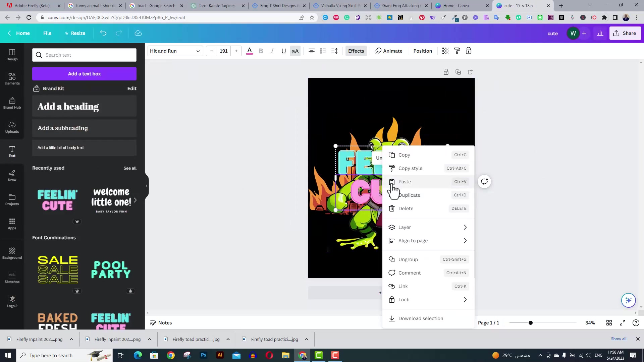
Task: Increase font size with plus button
Action: point(236,51)
